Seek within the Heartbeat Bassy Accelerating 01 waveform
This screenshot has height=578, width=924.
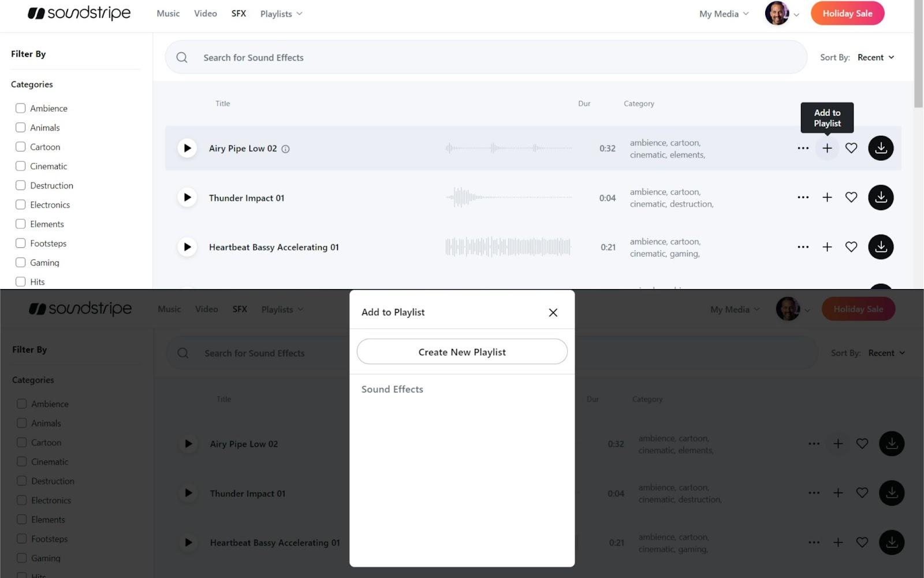click(x=509, y=247)
